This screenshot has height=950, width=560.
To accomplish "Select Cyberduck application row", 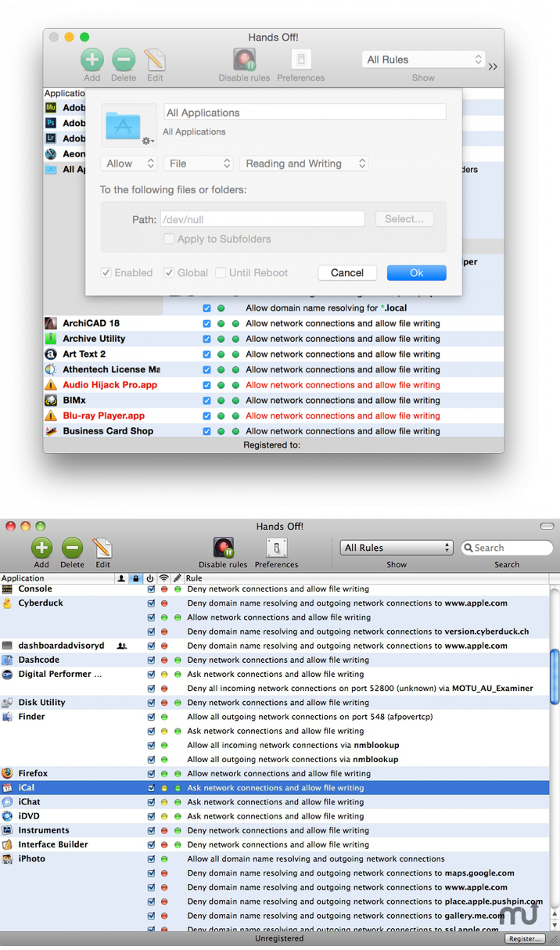I will [x=275, y=603].
